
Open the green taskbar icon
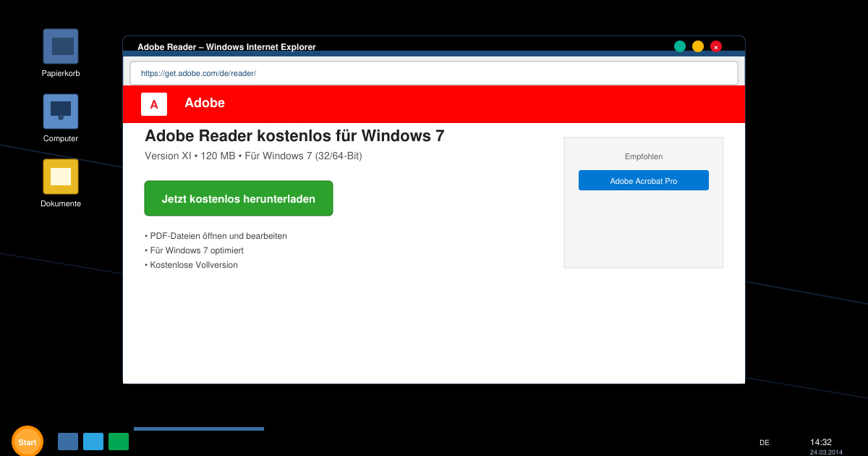click(x=119, y=442)
